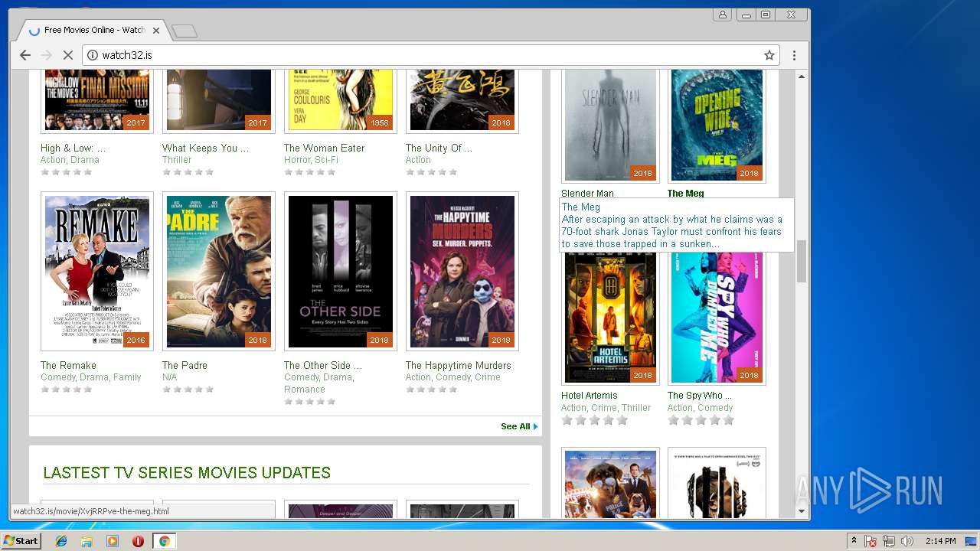Open The Happytime Murders poster
The width and height of the screenshot is (980, 551).
462,272
